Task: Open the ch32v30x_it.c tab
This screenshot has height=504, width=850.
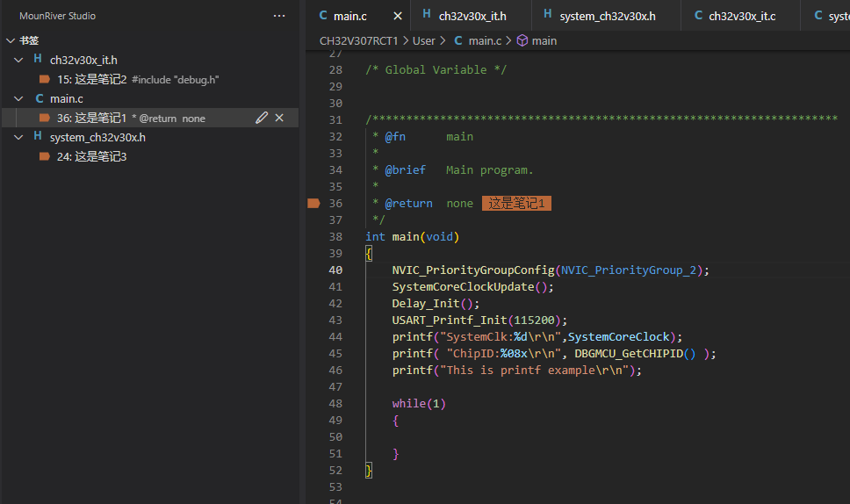Action: click(741, 16)
